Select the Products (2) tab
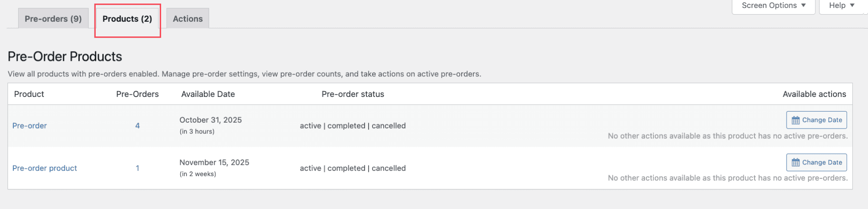 127,19
